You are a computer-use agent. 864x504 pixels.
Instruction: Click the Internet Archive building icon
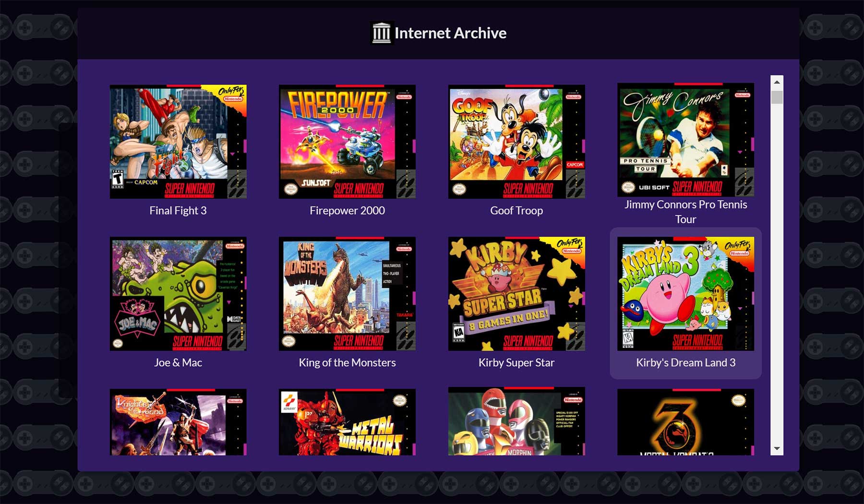point(382,33)
